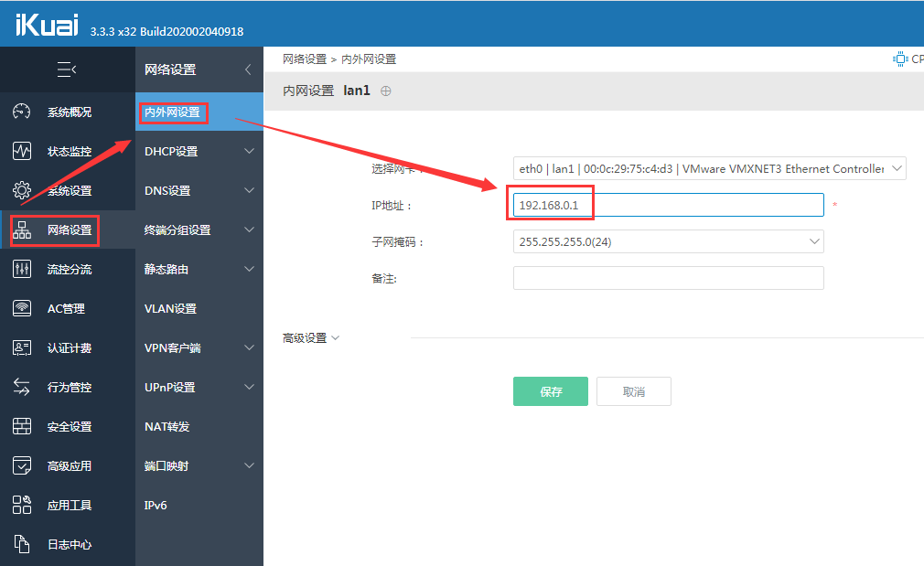
Task: Open 系统设置 via the gear icon
Action: point(20,190)
